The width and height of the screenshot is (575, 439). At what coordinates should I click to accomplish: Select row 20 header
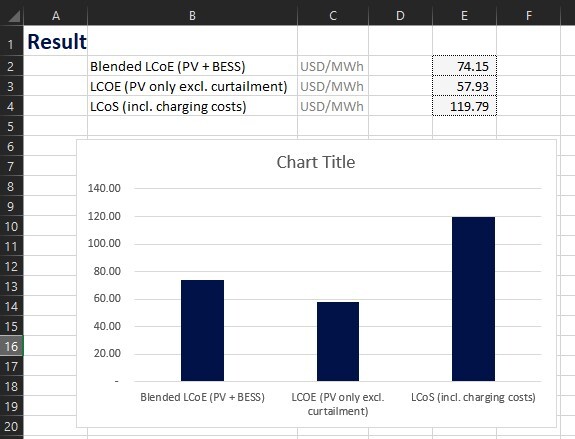click(11, 426)
